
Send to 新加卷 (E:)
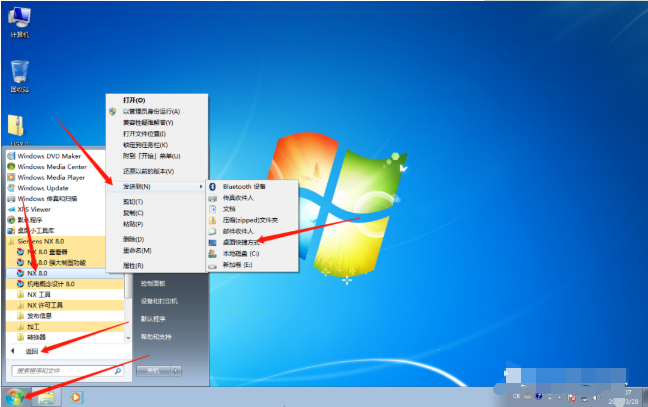[x=252, y=264]
